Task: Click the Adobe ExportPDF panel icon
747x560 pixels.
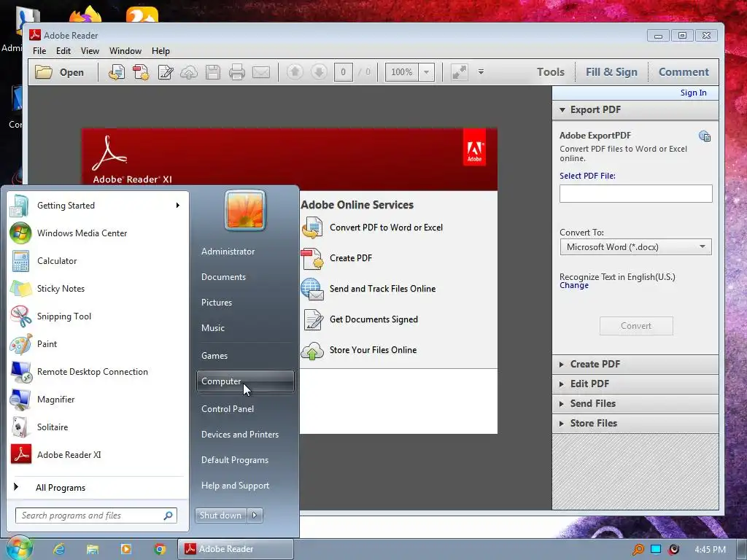Action: point(705,136)
